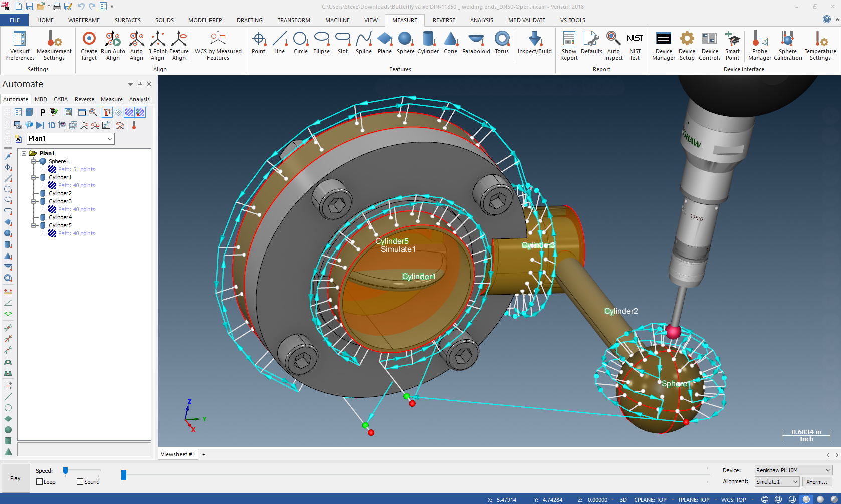The height and width of the screenshot is (504, 841).
Task: Collapse the Sphere1 tree node
Action: point(33,161)
